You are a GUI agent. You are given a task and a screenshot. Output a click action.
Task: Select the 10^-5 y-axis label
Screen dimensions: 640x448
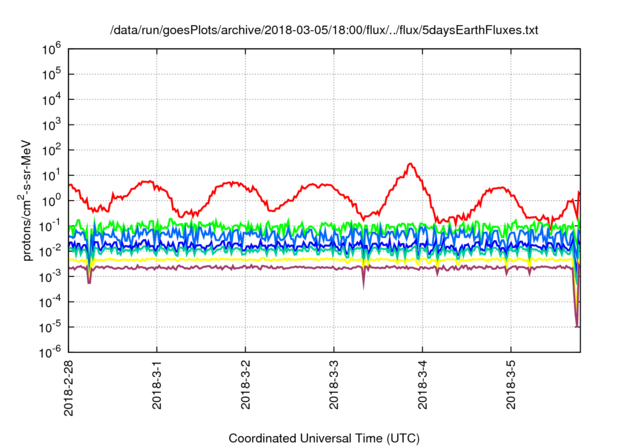(51, 328)
